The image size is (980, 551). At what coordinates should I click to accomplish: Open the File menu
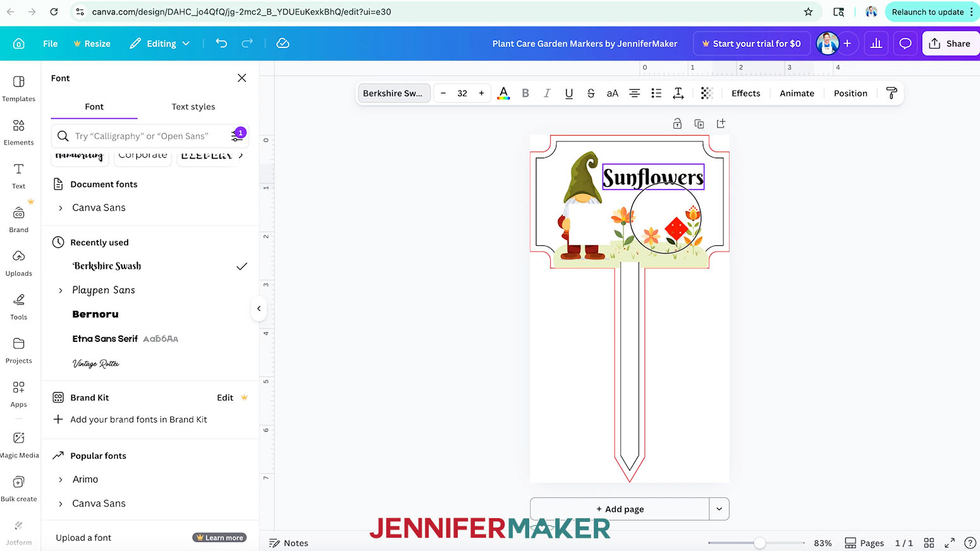point(51,44)
